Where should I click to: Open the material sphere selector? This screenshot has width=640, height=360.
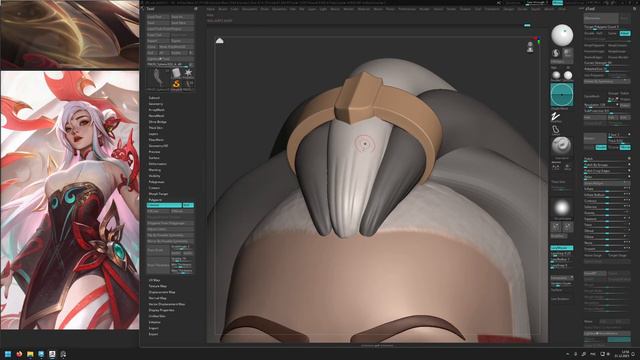562,35
